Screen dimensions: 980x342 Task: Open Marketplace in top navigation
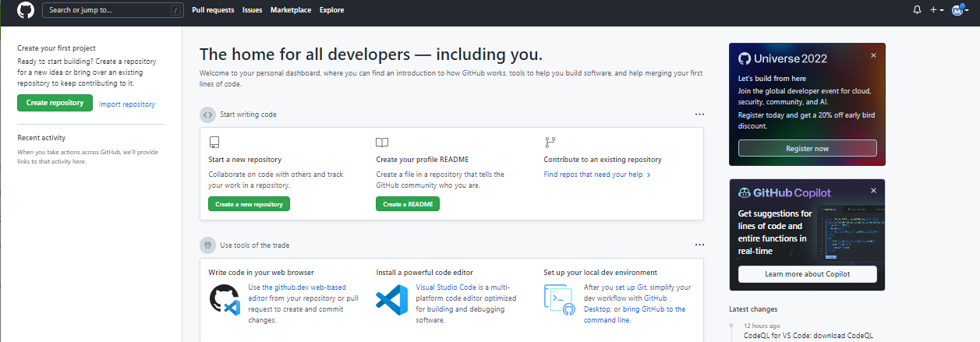pyautogui.click(x=291, y=10)
